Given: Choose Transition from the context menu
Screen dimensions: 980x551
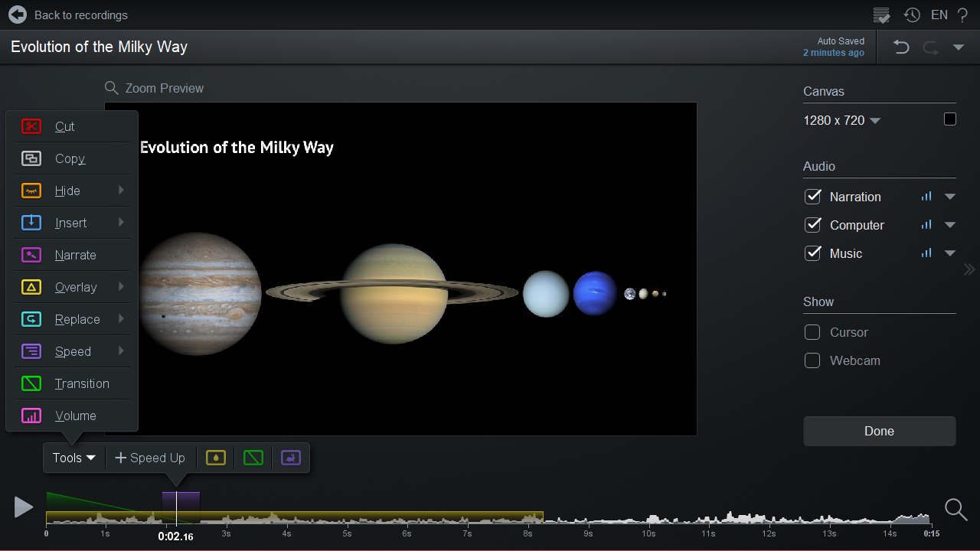Looking at the screenshot, I should (x=81, y=383).
